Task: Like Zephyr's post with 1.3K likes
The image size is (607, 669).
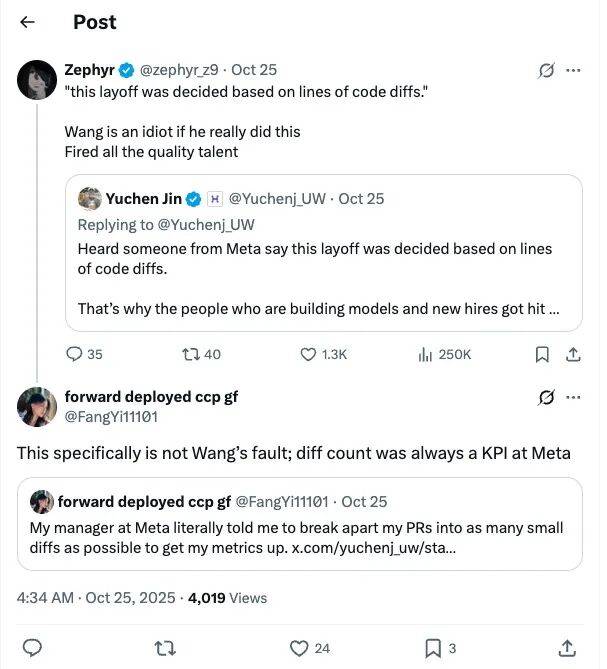Action: coord(309,353)
